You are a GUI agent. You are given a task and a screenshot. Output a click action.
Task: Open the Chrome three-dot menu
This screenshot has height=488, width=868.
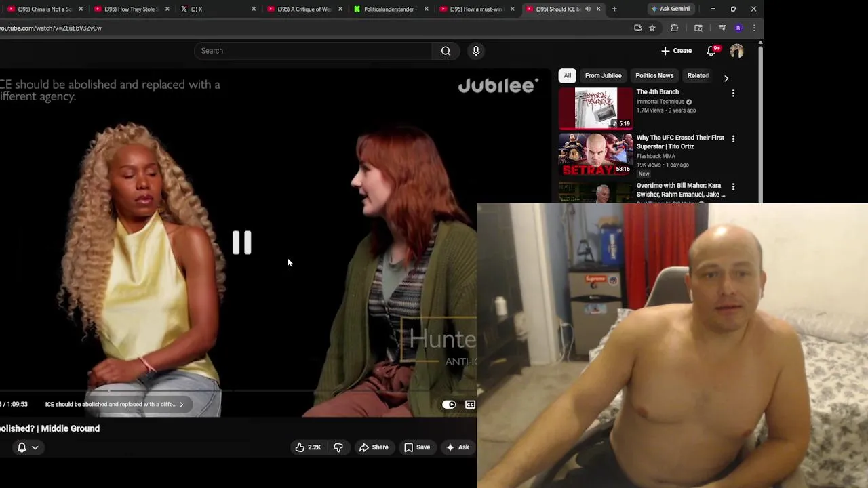[754, 28]
